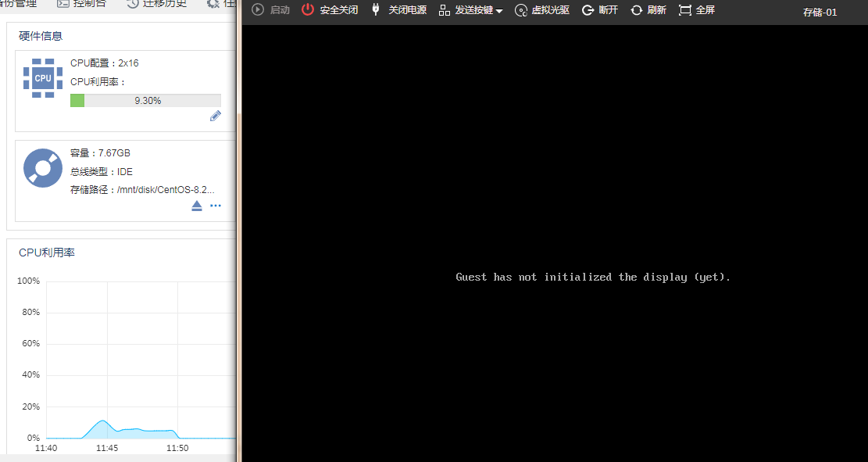This screenshot has height=462, width=868.
Task: Click the 存储-01 title text
Action: [x=820, y=12]
